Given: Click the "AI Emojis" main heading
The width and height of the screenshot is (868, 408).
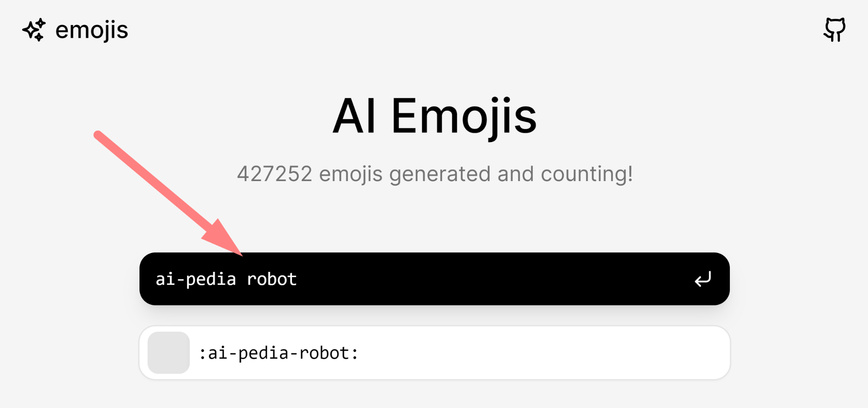Looking at the screenshot, I should click(434, 116).
